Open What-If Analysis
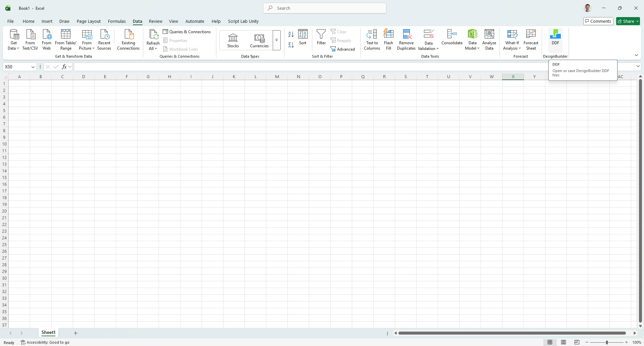The height and width of the screenshot is (346, 644). (x=512, y=40)
